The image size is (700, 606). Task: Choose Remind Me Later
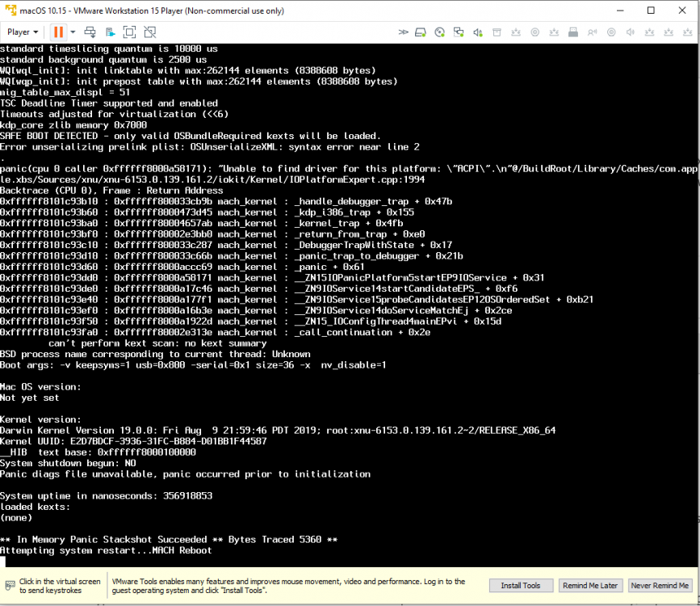590,586
